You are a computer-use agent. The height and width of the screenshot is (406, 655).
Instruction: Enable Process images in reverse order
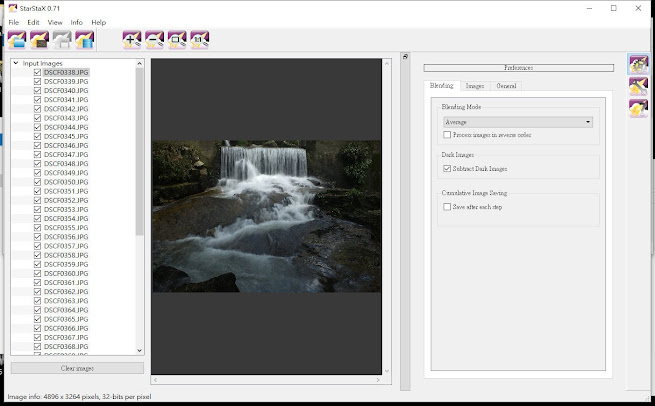[447, 135]
